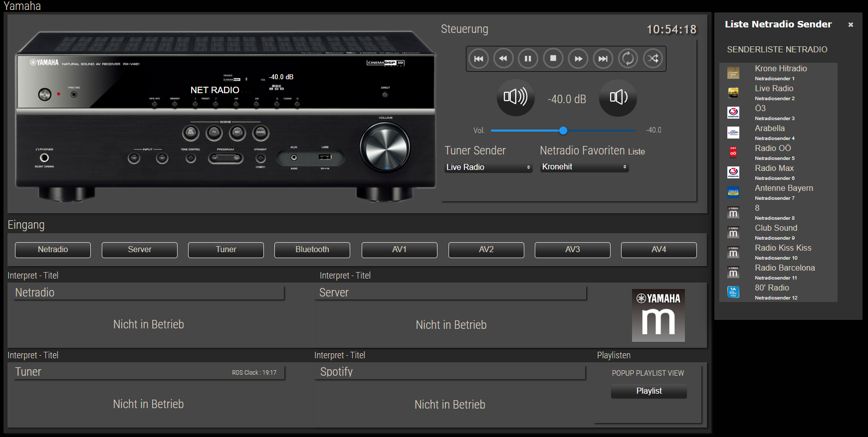Select Tuner input
The height and width of the screenshot is (437, 868).
[226, 250]
